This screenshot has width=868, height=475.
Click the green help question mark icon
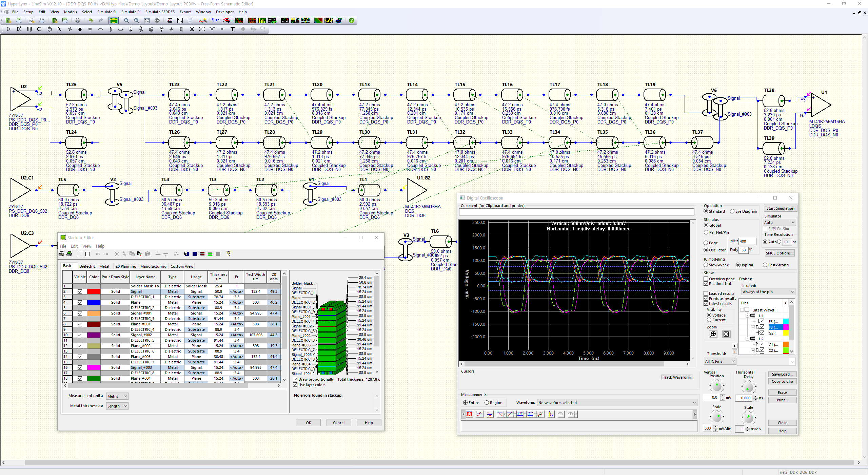coord(352,20)
